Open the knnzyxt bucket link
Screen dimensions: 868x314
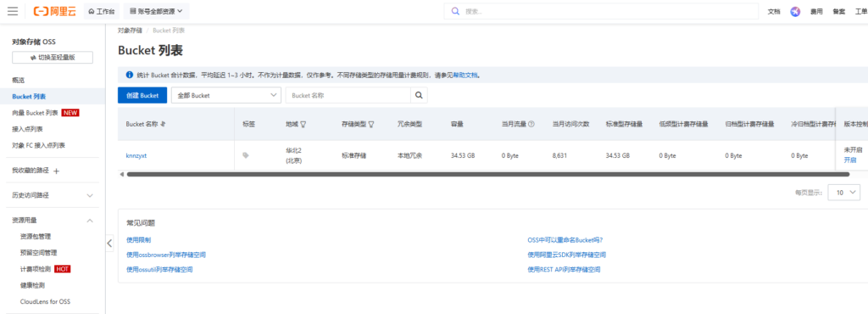point(136,155)
